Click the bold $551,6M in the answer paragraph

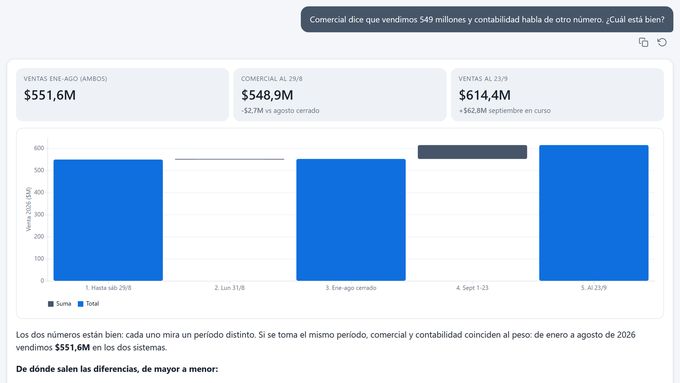[x=72, y=347]
